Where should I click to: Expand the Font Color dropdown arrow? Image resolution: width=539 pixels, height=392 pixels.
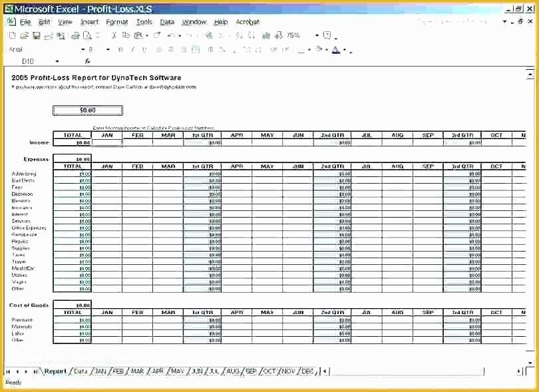pos(345,50)
